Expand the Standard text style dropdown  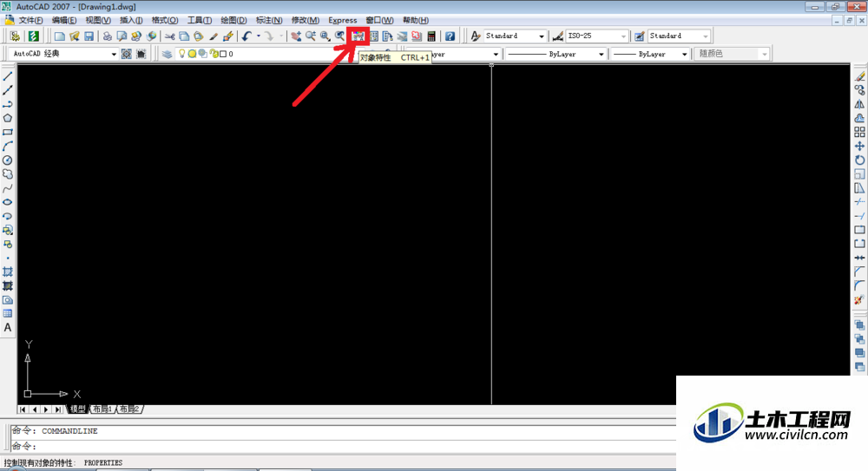click(x=542, y=36)
